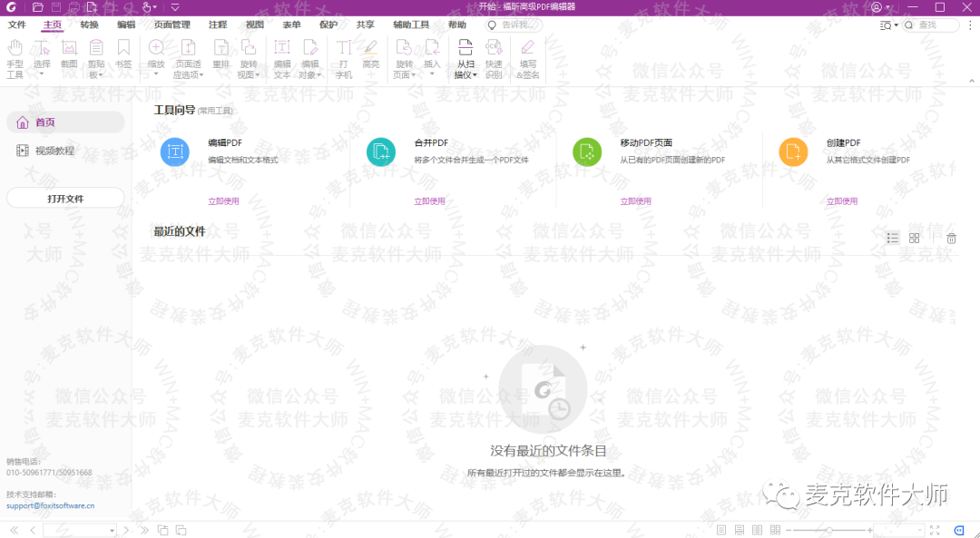Click the Foxit logo in title bar
Screen dimensions: 980x538
pos(11,7)
